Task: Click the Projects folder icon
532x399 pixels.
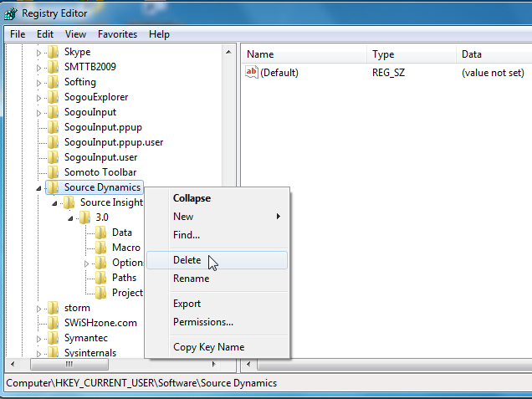Action: pyautogui.click(x=100, y=293)
